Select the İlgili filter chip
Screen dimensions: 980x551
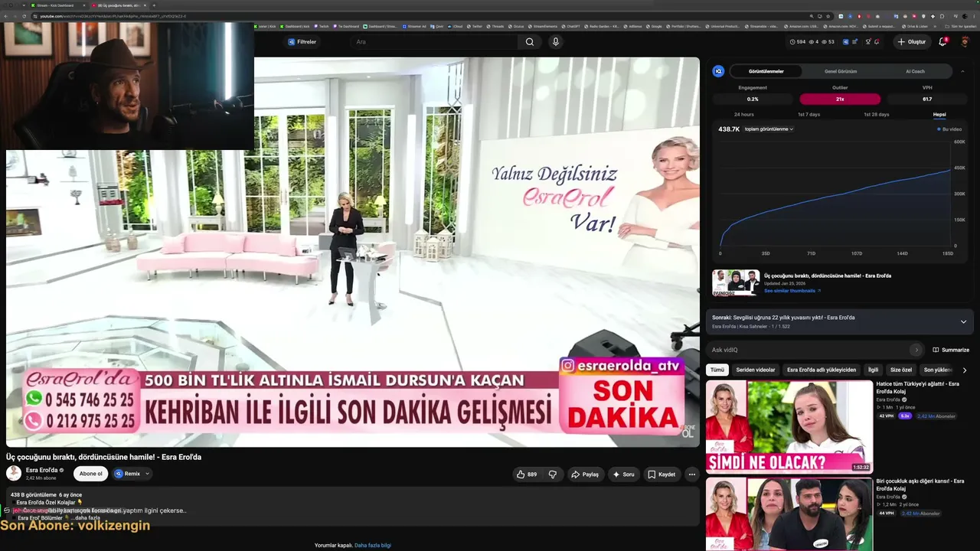pyautogui.click(x=873, y=370)
